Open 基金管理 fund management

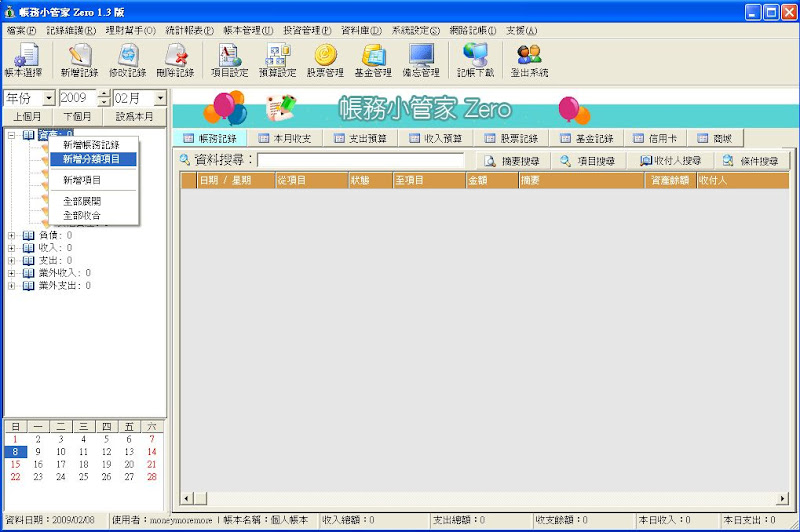(x=373, y=60)
